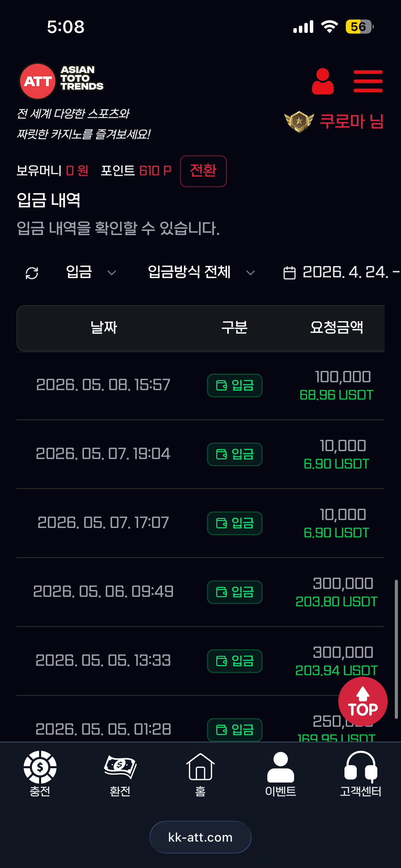Viewport: 401px width, 868px height.
Task: Tap the 입금 badge for 2026. 05. 08. 15:57
Action: pos(235,385)
